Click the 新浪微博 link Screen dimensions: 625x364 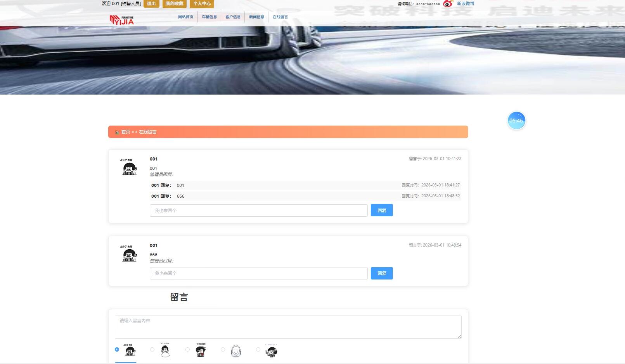coord(466,3)
